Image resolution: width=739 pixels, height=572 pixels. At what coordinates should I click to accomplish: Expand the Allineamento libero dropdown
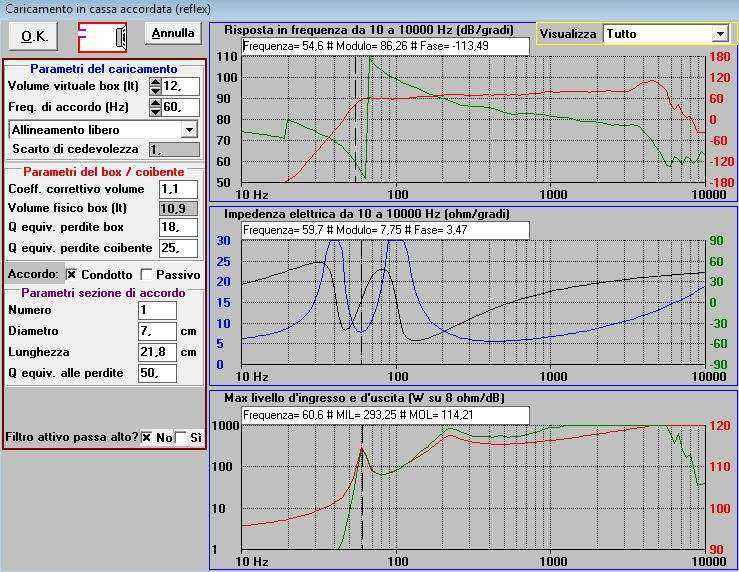tap(189, 130)
